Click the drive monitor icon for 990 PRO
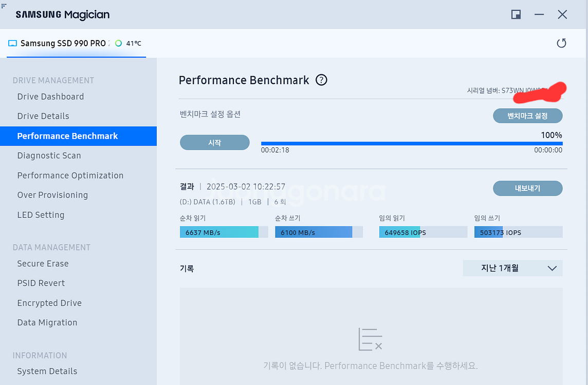The width and height of the screenshot is (588, 385). pyautogui.click(x=12, y=44)
